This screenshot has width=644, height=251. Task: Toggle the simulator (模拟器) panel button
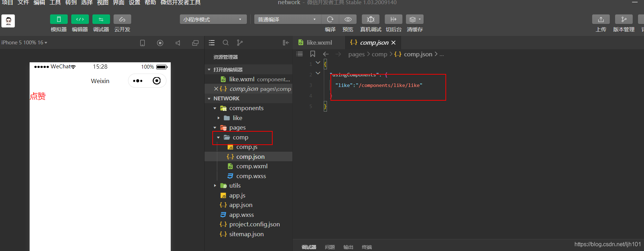click(59, 19)
